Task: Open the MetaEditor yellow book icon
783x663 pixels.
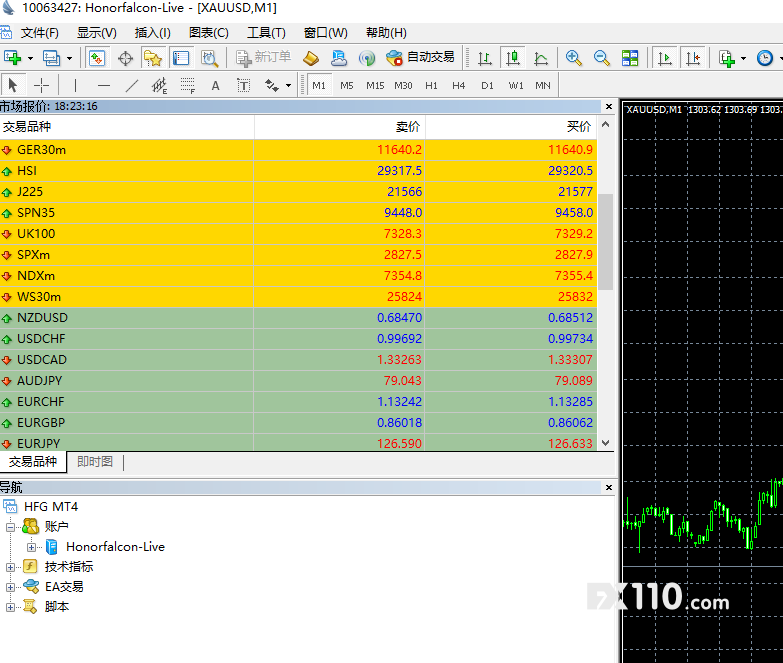Action: pyautogui.click(x=311, y=58)
